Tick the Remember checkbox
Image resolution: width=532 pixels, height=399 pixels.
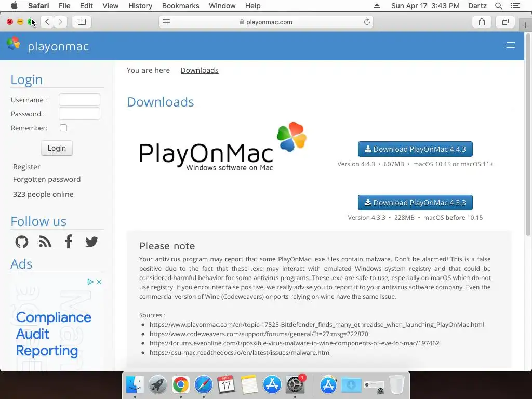[x=63, y=128]
